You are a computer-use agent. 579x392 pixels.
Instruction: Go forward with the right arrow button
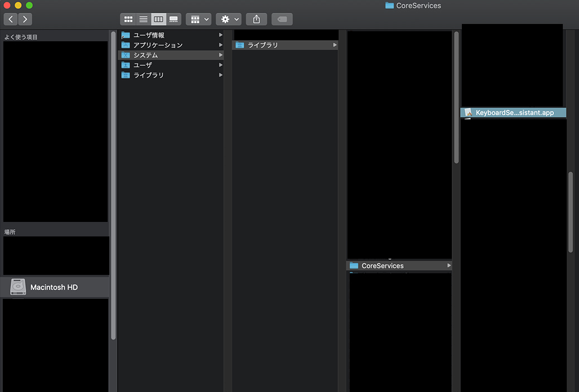[x=25, y=19]
